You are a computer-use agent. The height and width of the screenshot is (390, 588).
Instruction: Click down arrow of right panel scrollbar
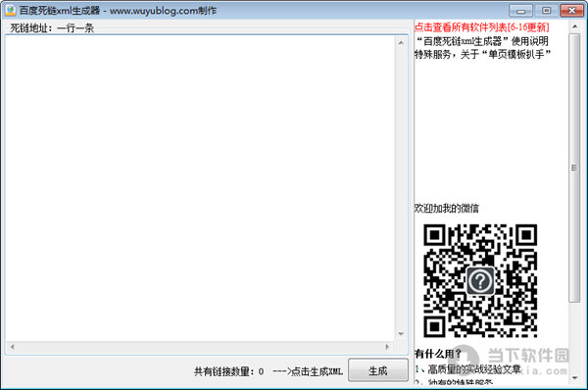click(x=574, y=378)
